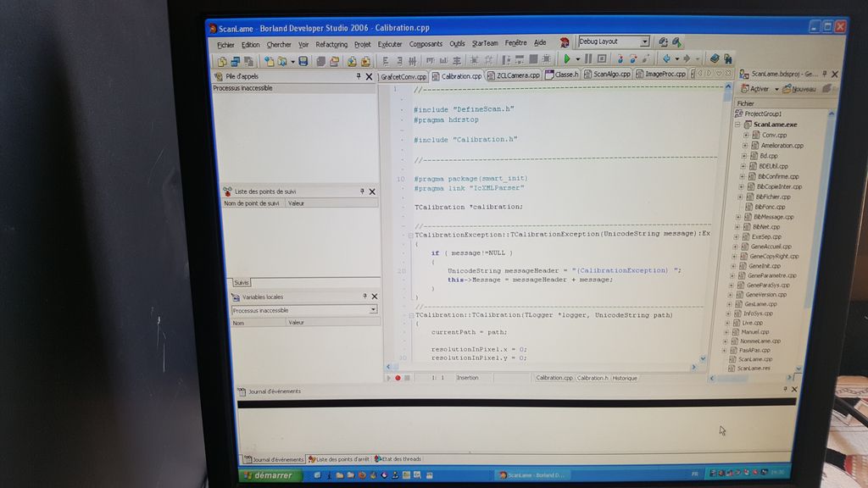This screenshot has height=488, width=868.
Task: Click the Forward navigation arrow in the toolbar
Action: coord(687,58)
